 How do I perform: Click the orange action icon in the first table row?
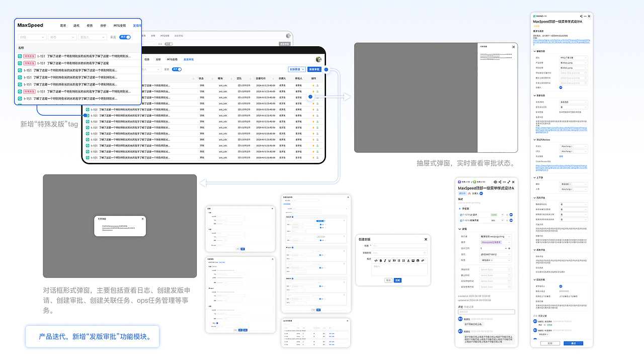313,85
